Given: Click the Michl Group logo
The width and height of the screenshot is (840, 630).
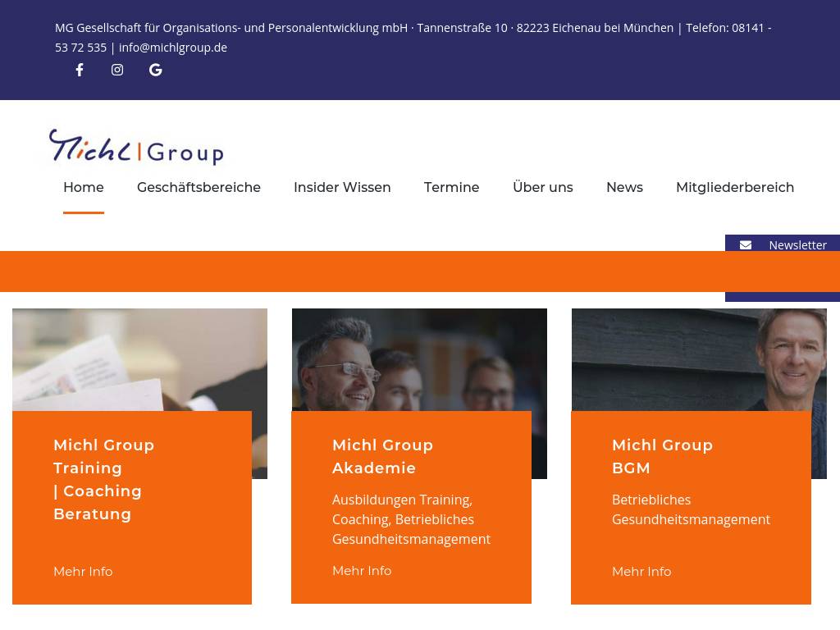Looking at the screenshot, I should (136, 147).
